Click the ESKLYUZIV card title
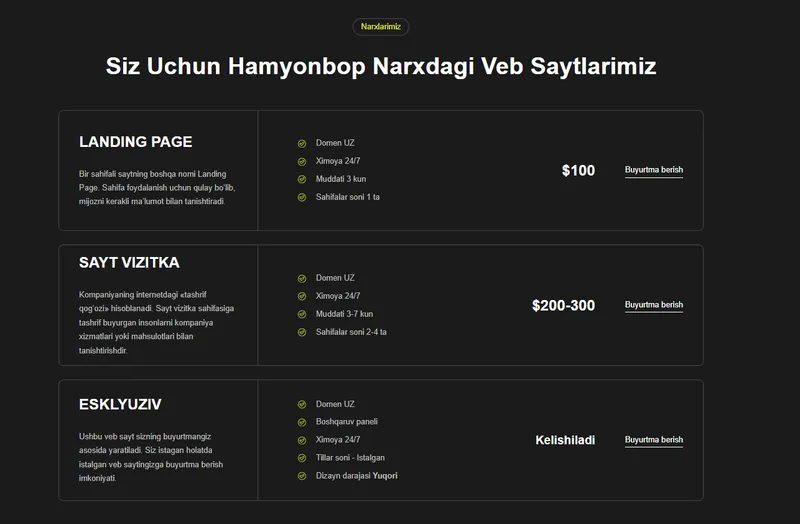Image resolution: width=800 pixels, height=524 pixels. pos(120,405)
